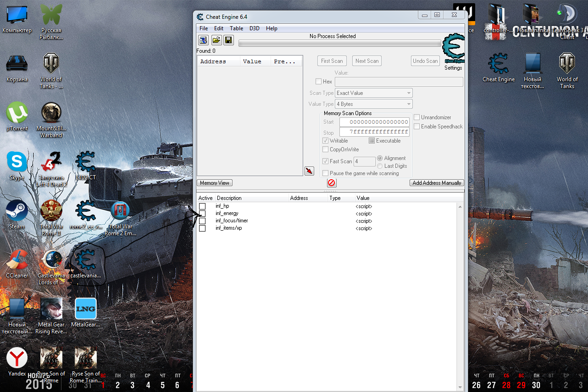This screenshot has width=588, height=392.
Task: Expand the Scan Type dropdown
Action: tap(374, 93)
